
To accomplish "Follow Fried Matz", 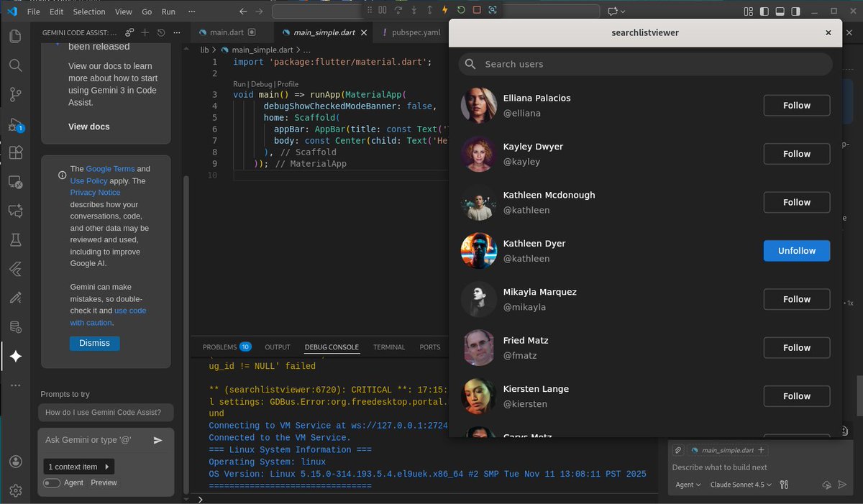I will point(797,348).
